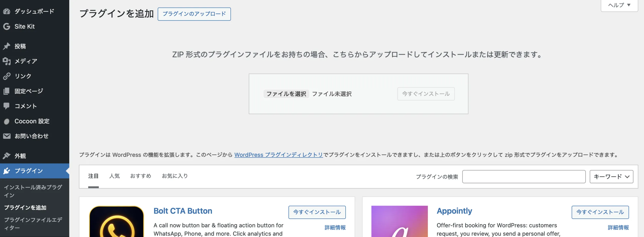Open 固定ページ menu item
Viewport: 644px width, 237px height.
pos(34,91)
